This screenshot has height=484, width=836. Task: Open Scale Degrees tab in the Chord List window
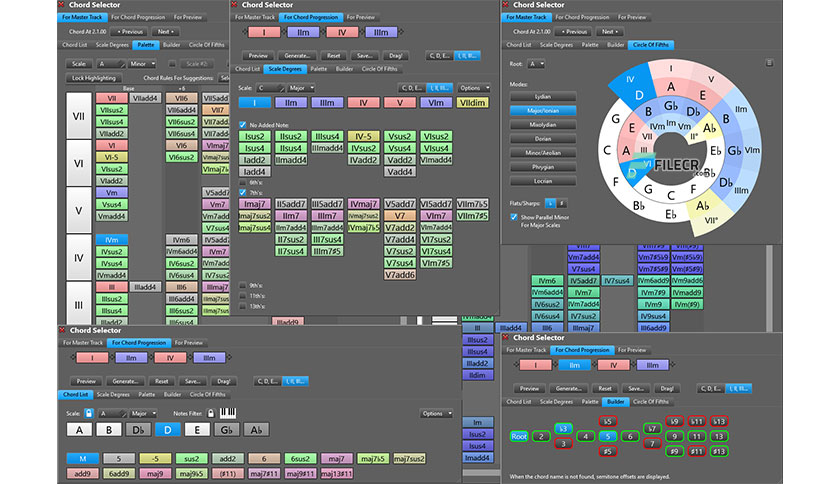point(113,394)
